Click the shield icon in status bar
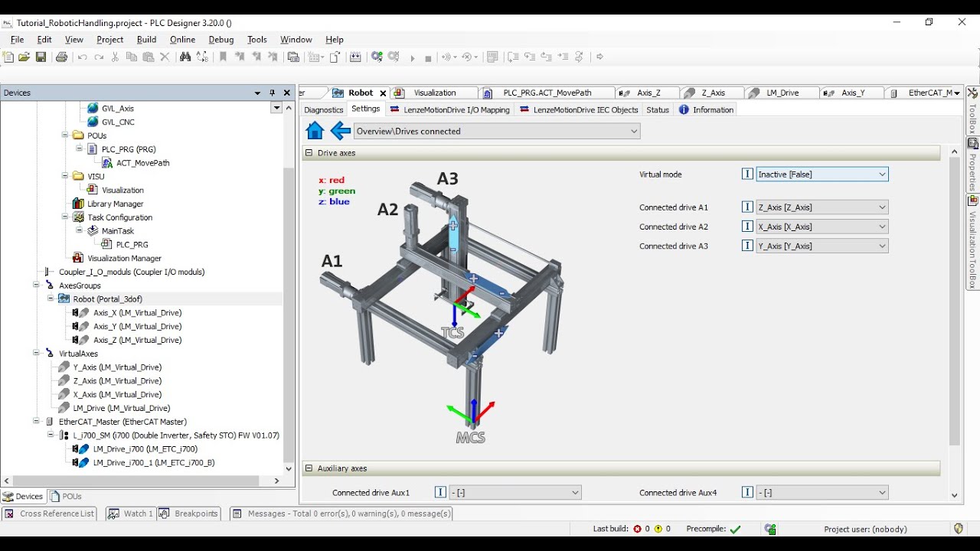980x551 pixels. pyautogui.click(x=959, y=529)
